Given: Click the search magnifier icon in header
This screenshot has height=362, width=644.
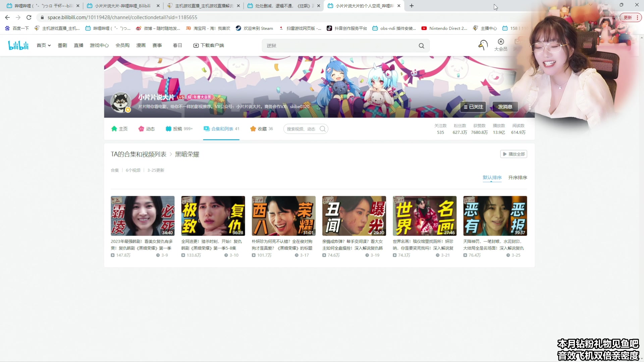Looking at the screenshot, I should tap(421, 46).
